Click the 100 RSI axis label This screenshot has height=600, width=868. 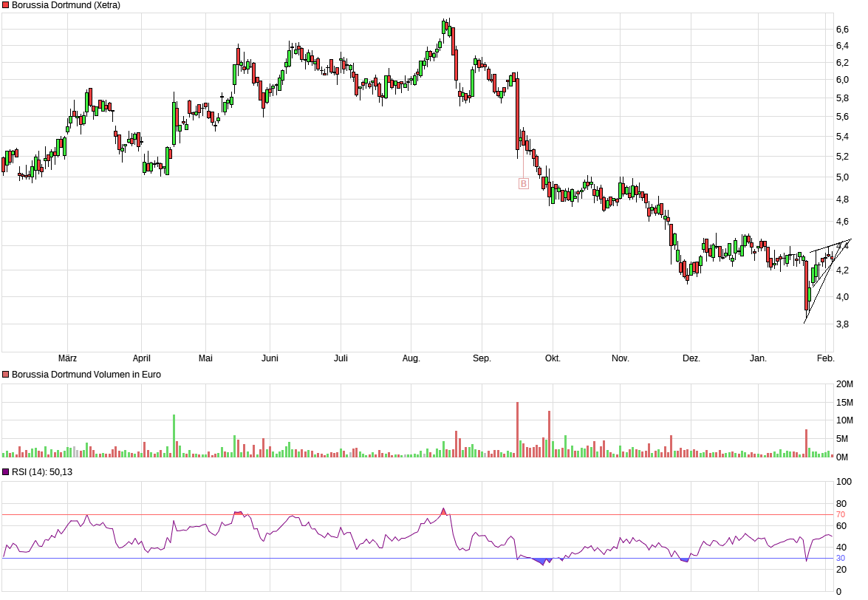coord(844,482)
